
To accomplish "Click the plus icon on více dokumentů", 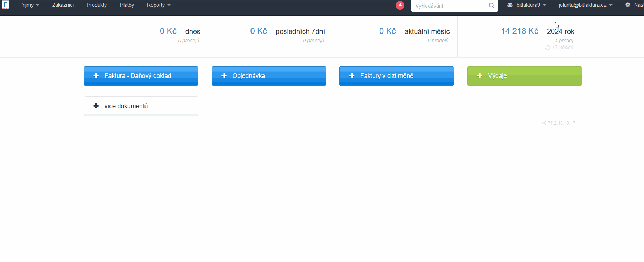I will point(96,106).
